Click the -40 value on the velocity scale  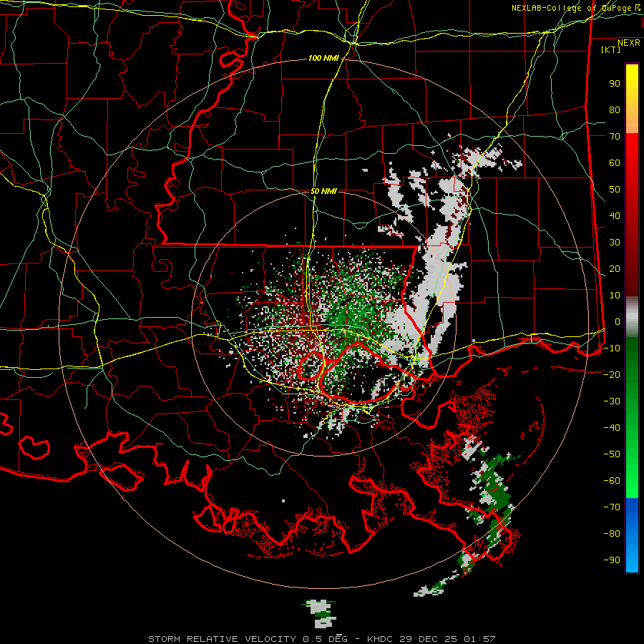pyautogui.click(x=612, y=428)
